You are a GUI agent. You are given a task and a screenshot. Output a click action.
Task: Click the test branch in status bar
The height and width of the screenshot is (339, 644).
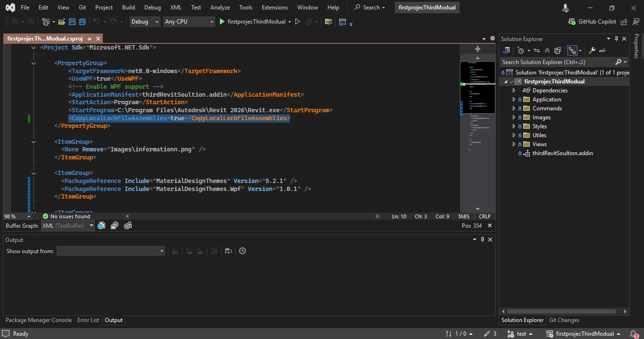pyautogui.click(x=520, y=334)
